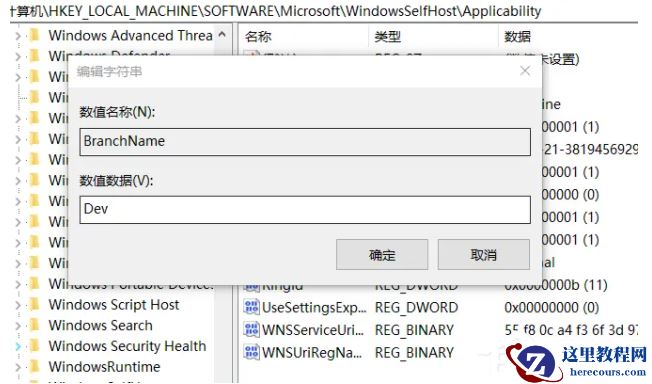Click the Windows Advanced Threat folder icon
Screen dimensions: 652x384
pos(35,35)
